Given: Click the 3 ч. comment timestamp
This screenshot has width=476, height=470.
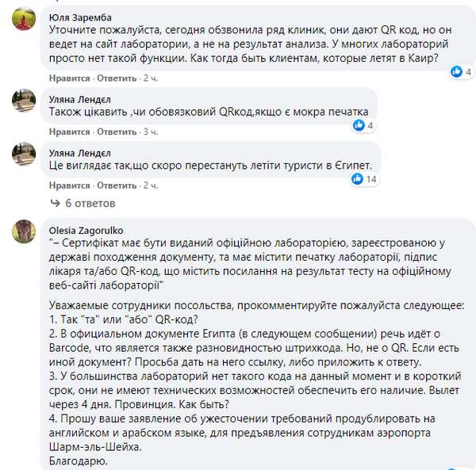Looking at the screenshot, I should pyautogui.click(x=151, y=132).
